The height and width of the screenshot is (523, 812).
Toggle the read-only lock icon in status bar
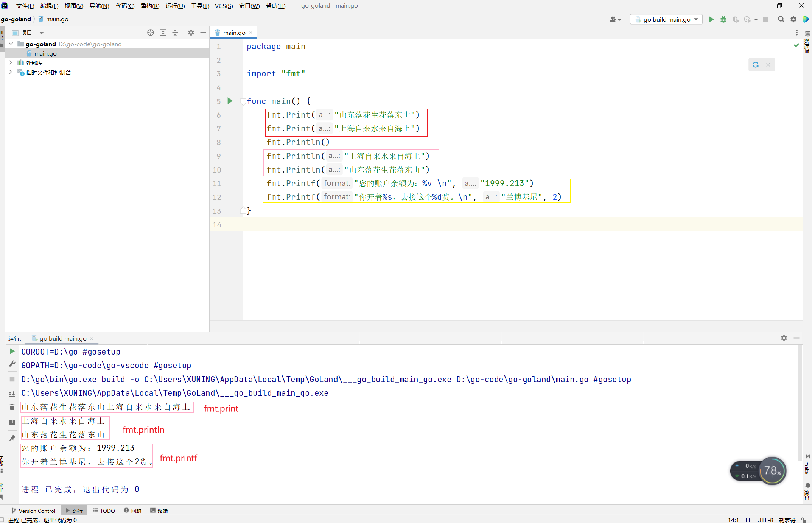pos(804,520)
